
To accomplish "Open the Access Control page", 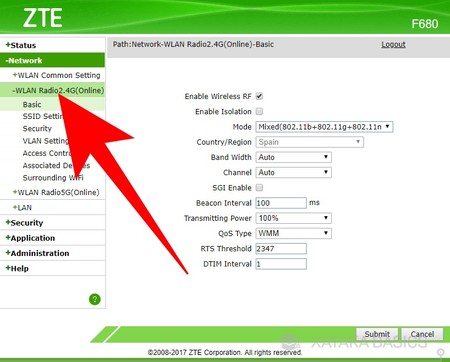I will coord(47,153).
